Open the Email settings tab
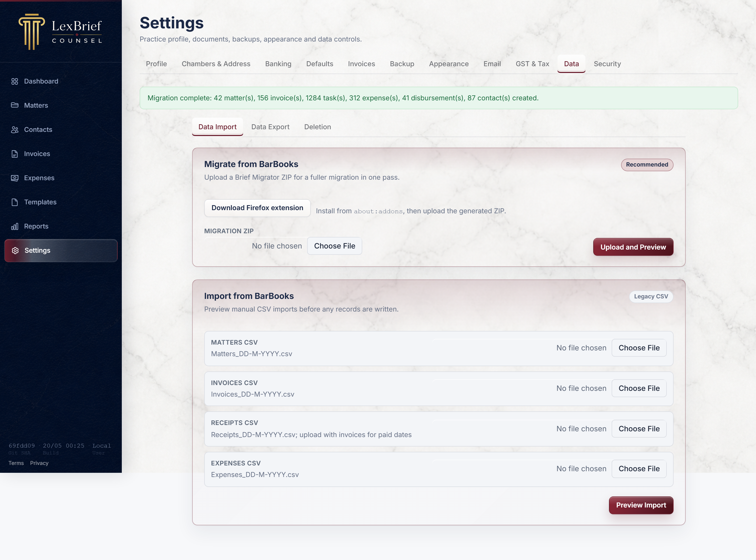The height and width of the screenshot is (560, 756). 492,64
